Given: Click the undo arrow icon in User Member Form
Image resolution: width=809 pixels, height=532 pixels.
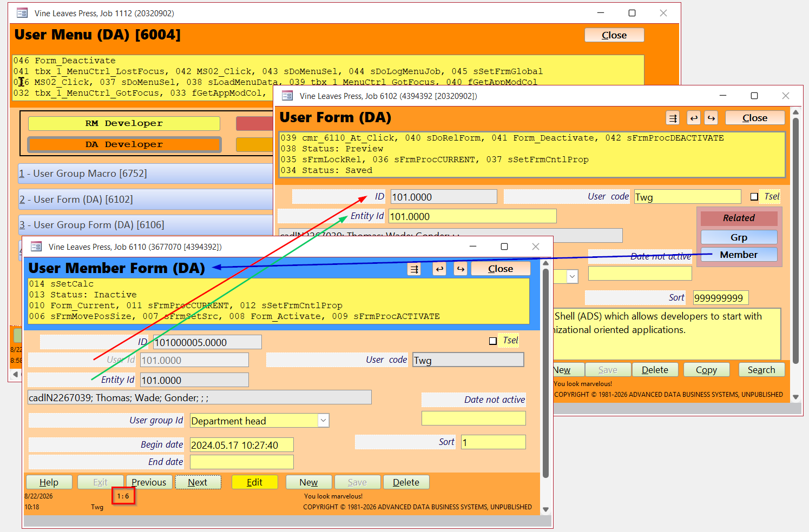Looking at the screenshot, I should point(439,269).
